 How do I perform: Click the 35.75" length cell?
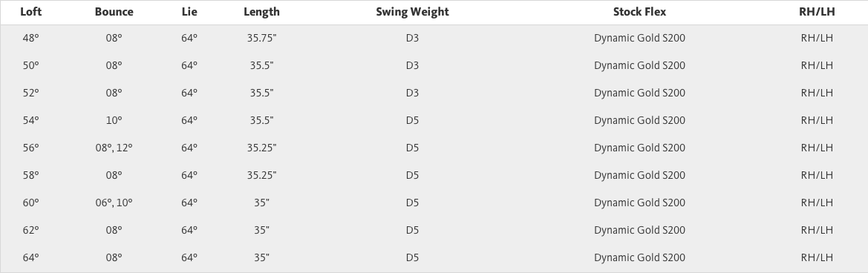click(x=262, y=38)
